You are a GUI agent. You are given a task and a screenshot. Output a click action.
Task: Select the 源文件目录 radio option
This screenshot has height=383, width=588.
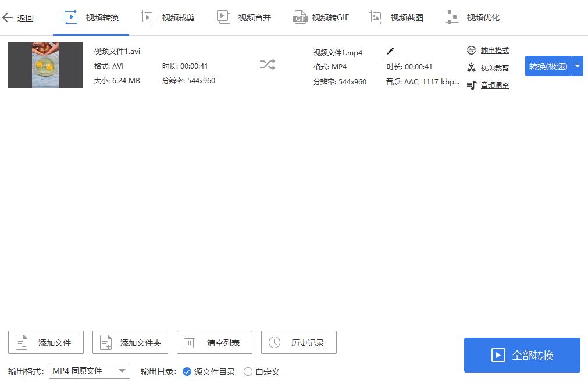tap(187, 372)
